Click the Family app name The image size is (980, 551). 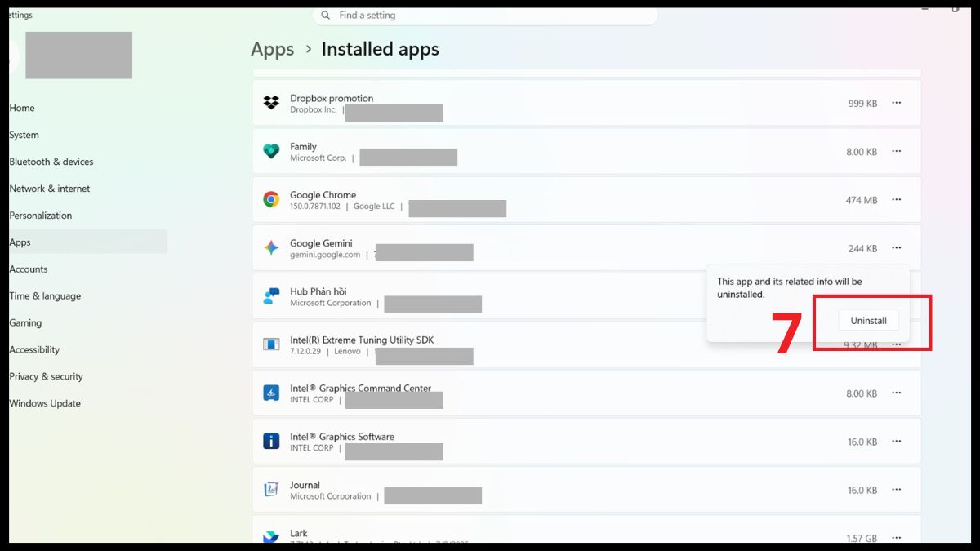303,147
